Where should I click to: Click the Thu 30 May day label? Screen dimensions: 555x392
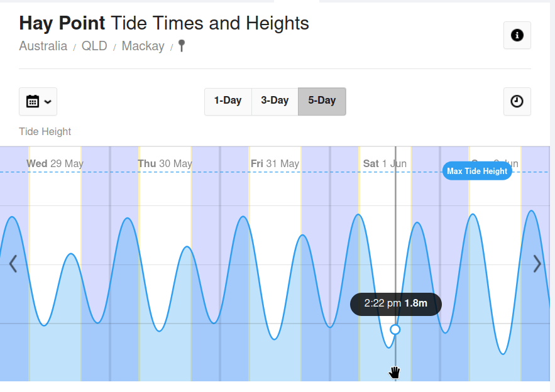(165, 163)
